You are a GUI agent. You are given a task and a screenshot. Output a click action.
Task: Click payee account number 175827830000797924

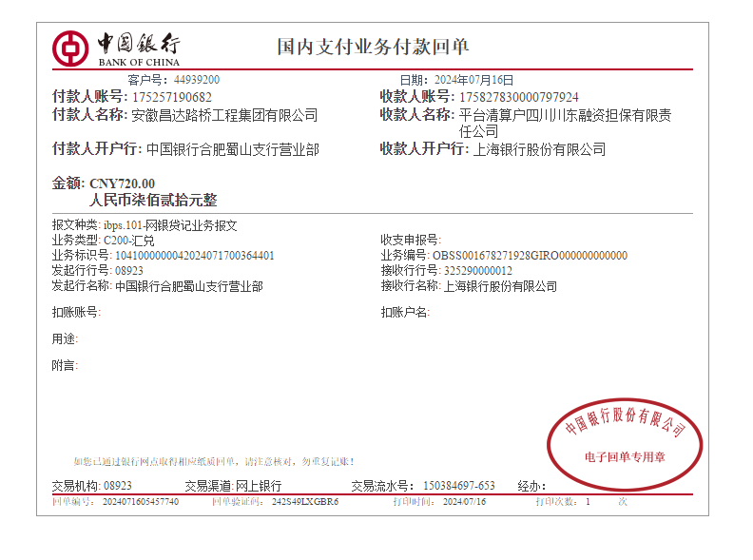coord(518,97)
